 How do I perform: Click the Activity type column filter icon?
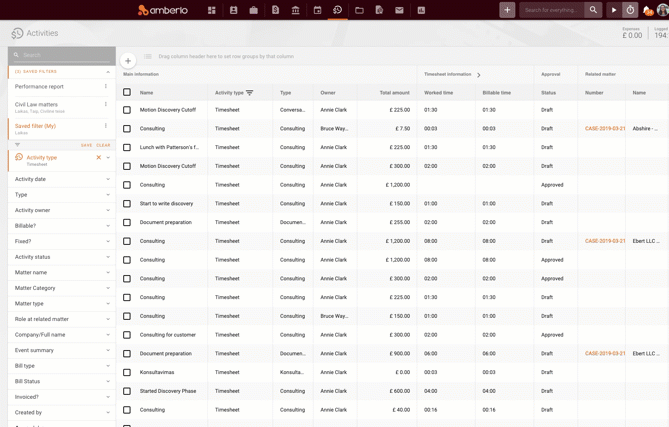(x=250, y=93)
